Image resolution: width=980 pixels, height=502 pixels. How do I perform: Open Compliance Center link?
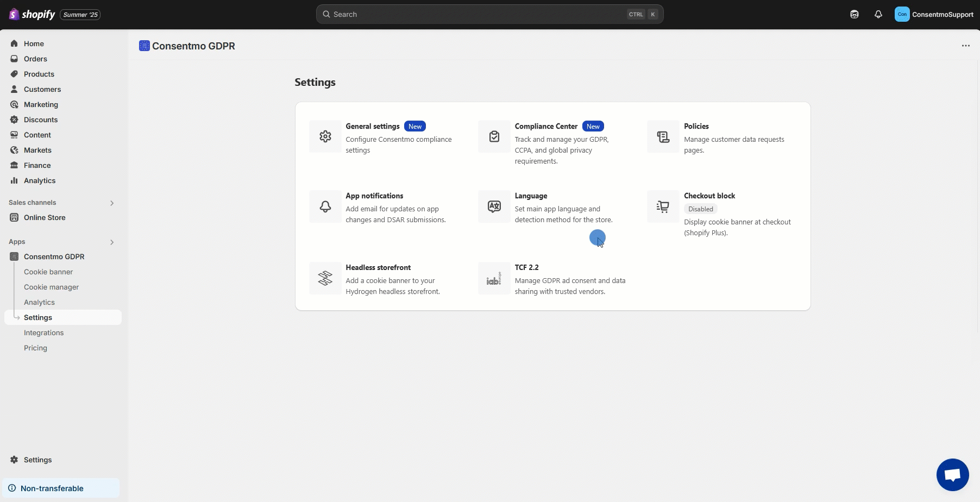pos(546,126)
